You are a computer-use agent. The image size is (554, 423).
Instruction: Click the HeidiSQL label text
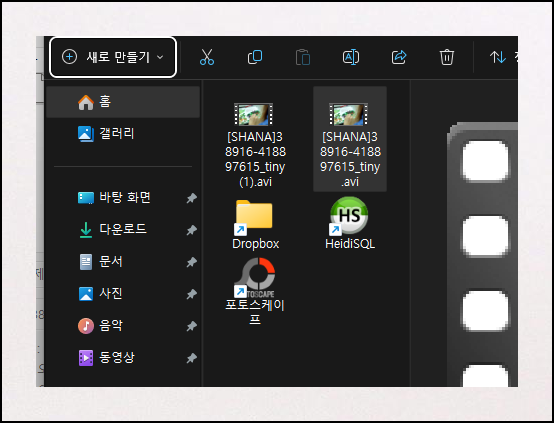[x=350, y=244]
